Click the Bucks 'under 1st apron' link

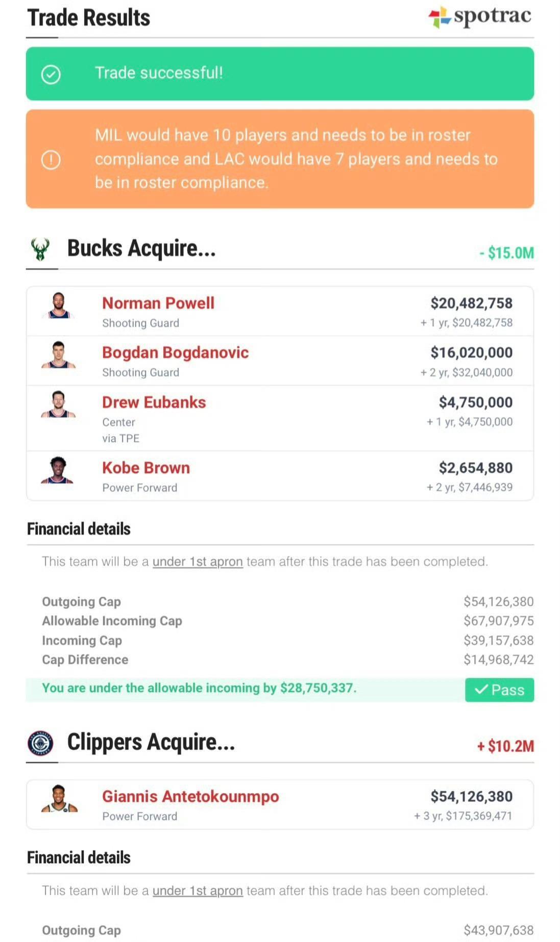click(198, 561)
